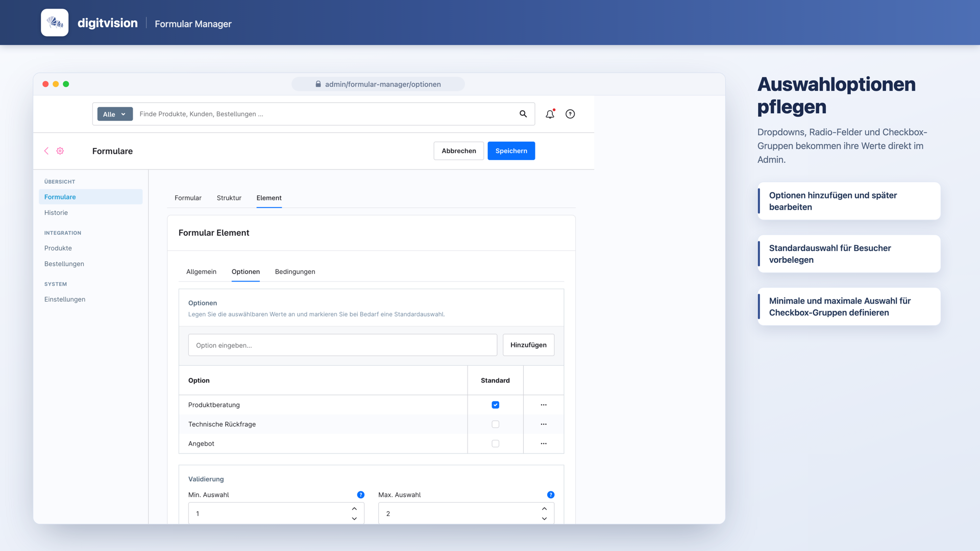Open the Allgemein sub-tab
Viewport: 980px width, 551px height.
pos(201,271)
